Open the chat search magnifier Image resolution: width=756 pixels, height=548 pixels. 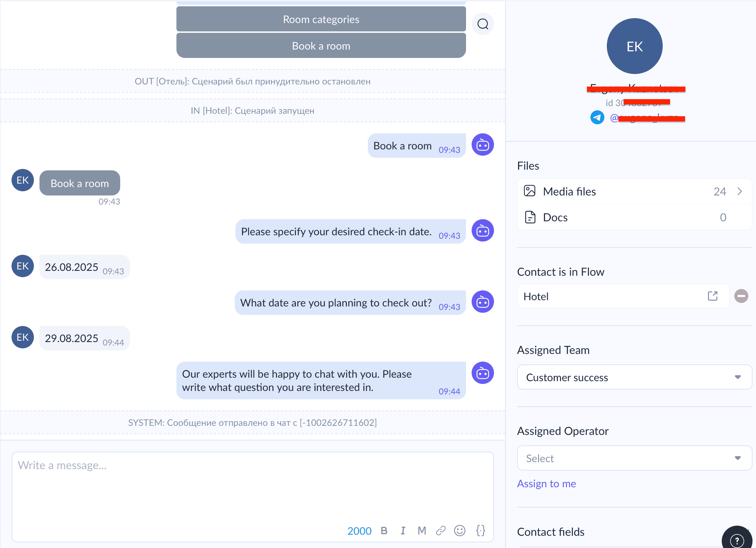[482, 24]
